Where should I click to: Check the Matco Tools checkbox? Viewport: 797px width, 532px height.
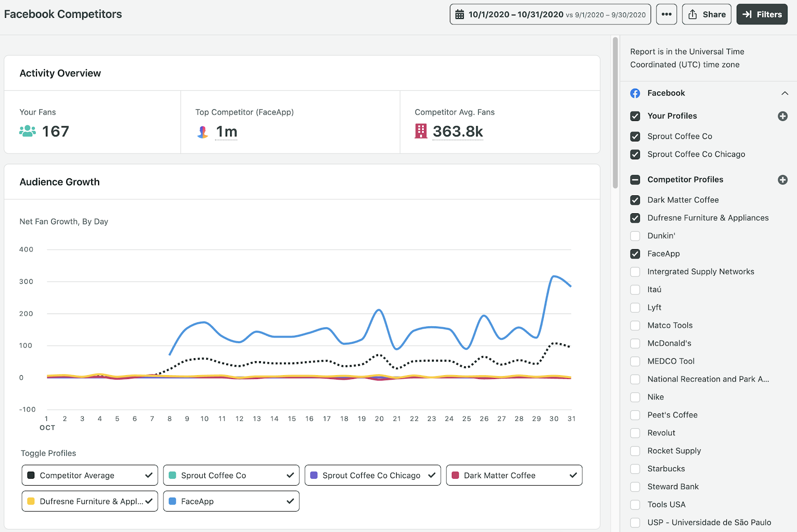pyautogui.click(x=635, y=326)
